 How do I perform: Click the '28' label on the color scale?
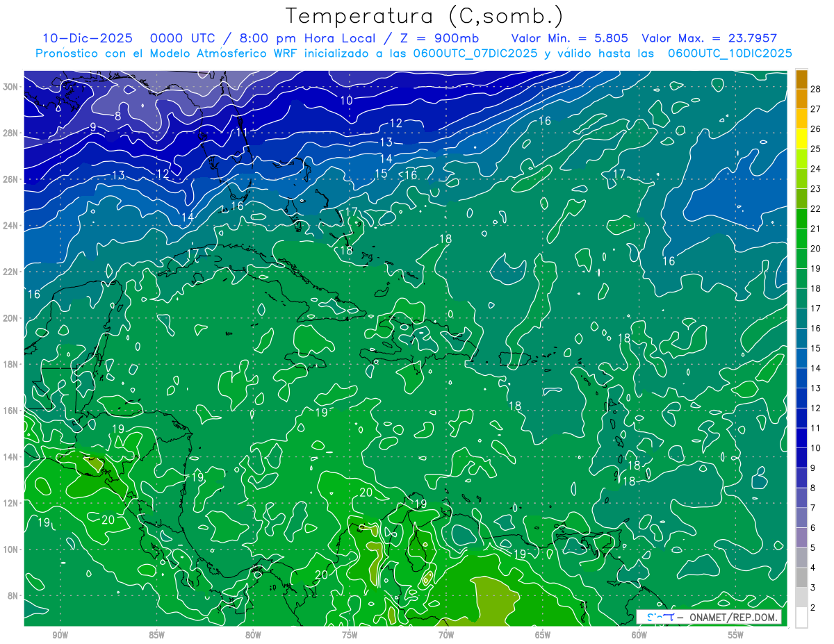816,89
